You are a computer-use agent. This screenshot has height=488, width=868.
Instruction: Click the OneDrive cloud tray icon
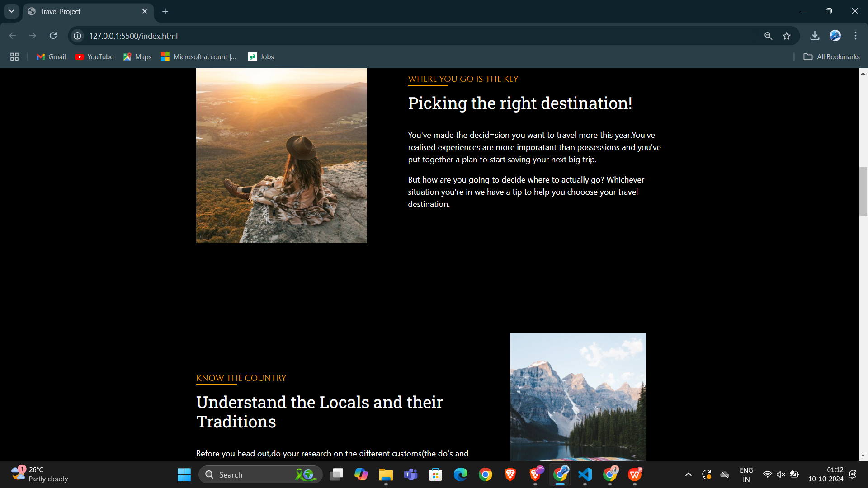coord(725,474)
